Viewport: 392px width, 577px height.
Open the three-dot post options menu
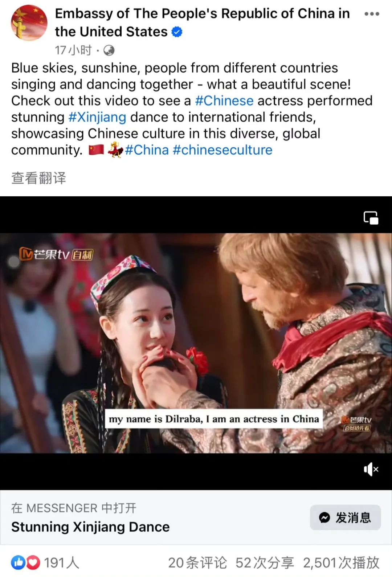coord(372,14)
